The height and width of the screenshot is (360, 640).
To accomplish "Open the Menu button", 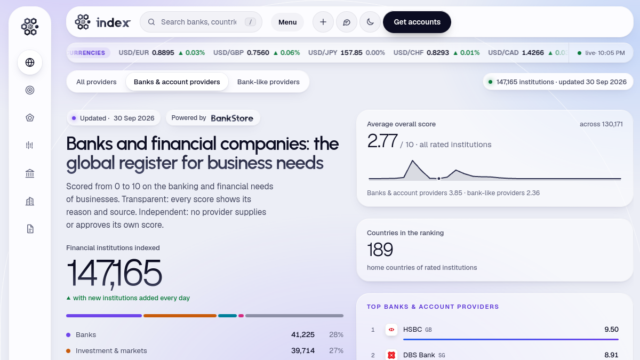I will click(x=287, y=22).
